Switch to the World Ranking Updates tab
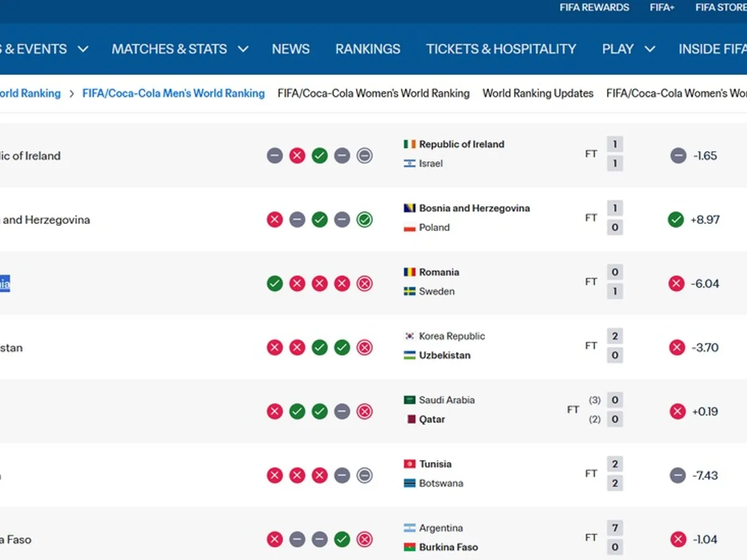The image size is (747, 560). (x=538, y=93)
